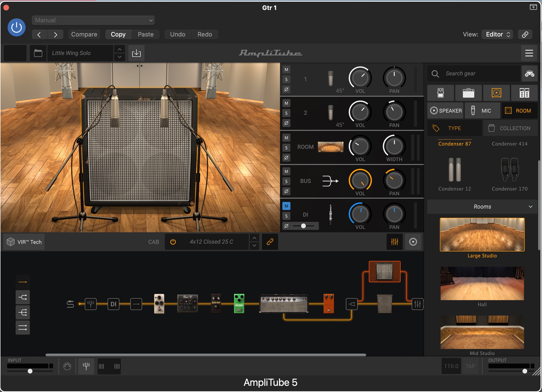
Task: Open the preset browser folder icon
Action: point(38,53)
